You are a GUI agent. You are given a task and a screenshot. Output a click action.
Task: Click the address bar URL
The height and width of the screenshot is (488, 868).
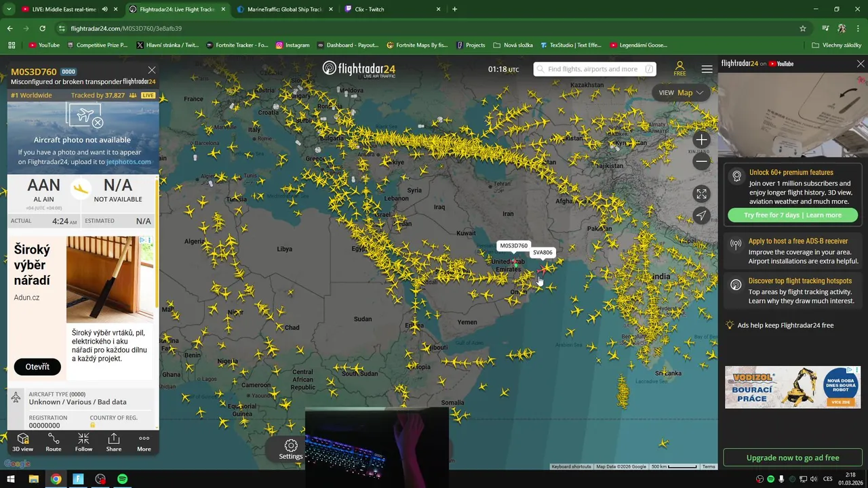click(x=126, y=28)
